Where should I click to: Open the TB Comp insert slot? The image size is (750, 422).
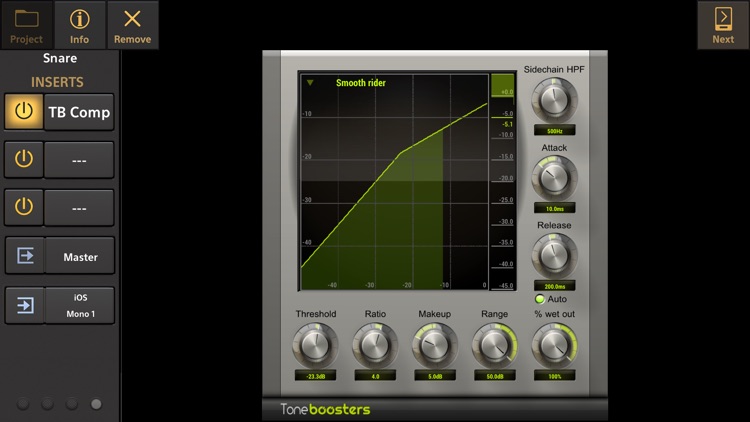coord(79,112)
